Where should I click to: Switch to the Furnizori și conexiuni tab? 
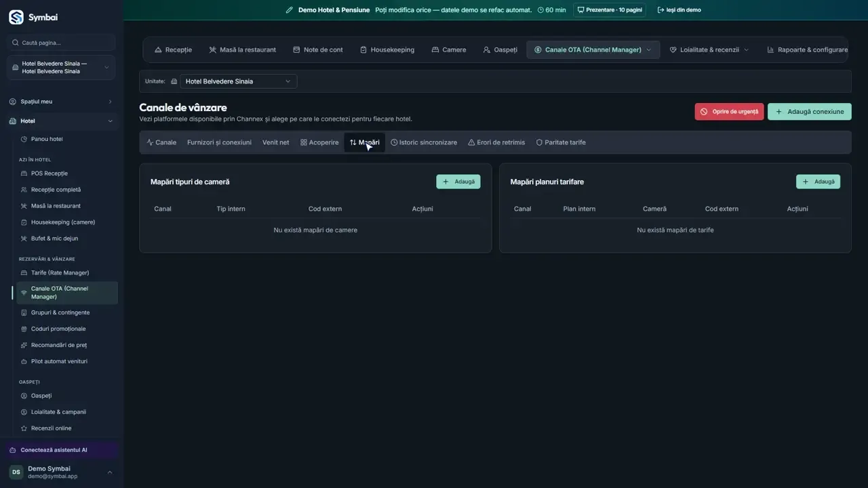coord(219,142)
